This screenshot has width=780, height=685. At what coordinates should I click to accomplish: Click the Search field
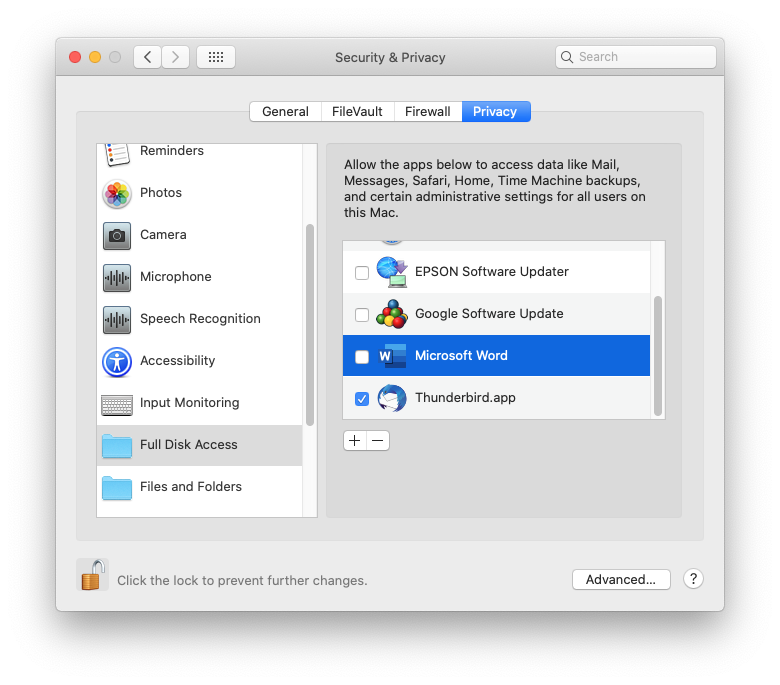point(636,57)
